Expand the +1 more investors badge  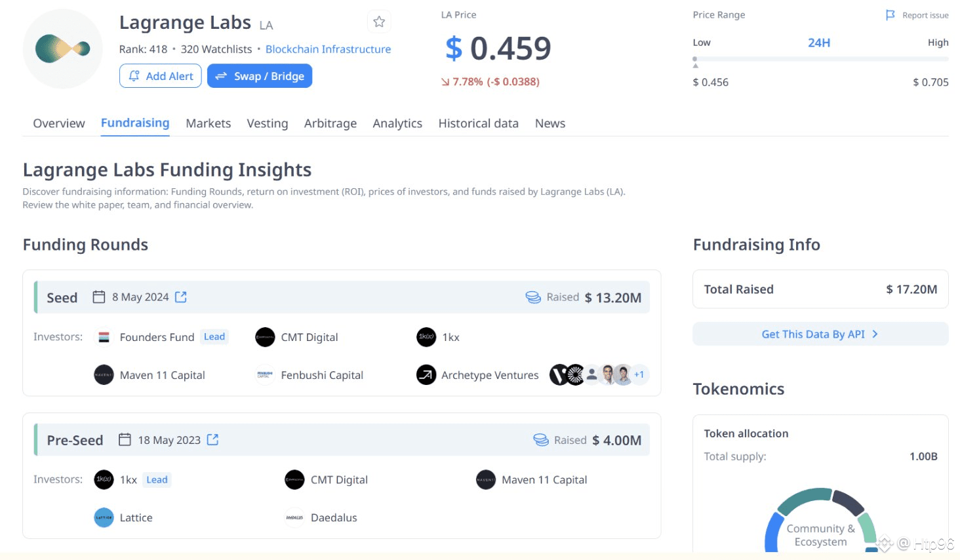[639, 374]
